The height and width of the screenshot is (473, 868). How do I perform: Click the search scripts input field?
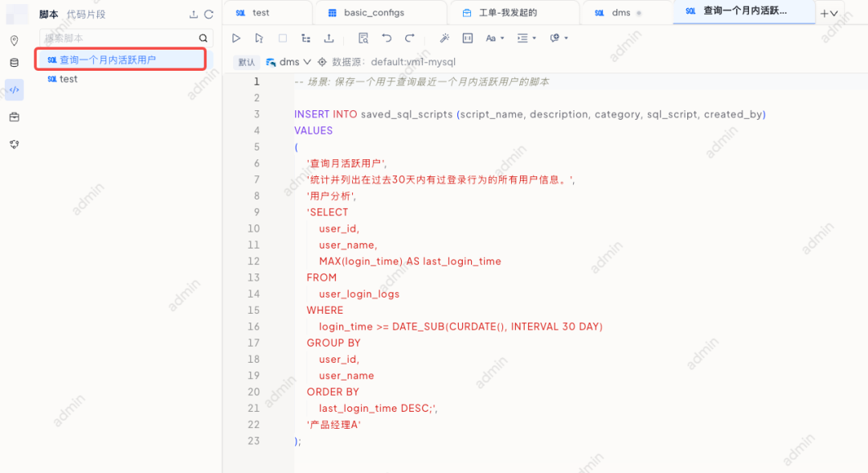tap(119, 38)
